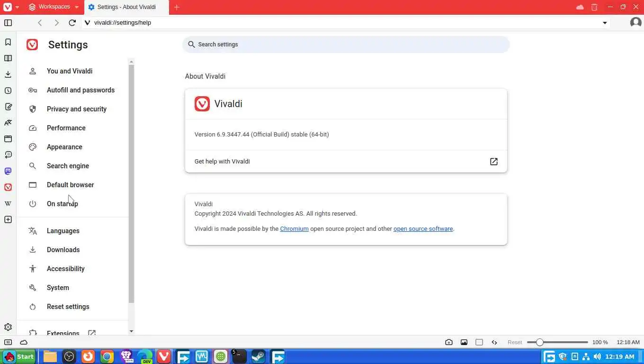Open the Notes panel icon
Screen dimensions: 644x364
pos(8,107)
